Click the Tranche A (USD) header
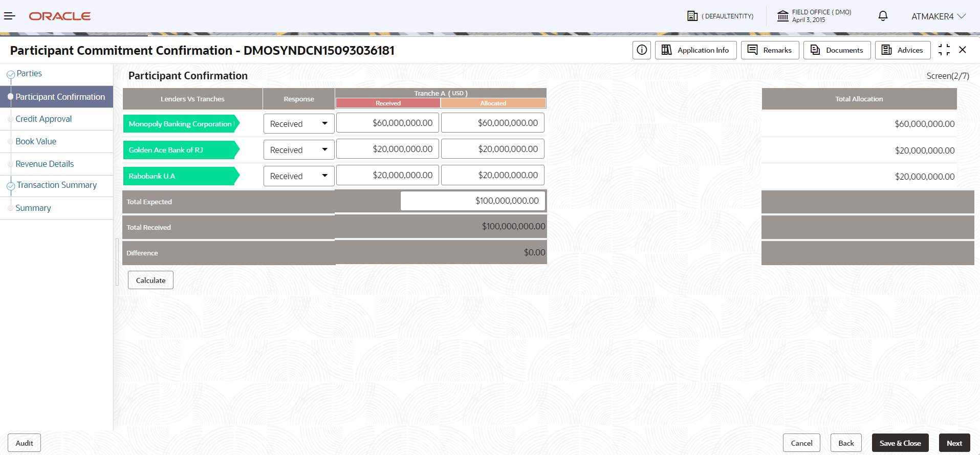The width and height of the screenshot is (980, 455). tap(441, 93)
